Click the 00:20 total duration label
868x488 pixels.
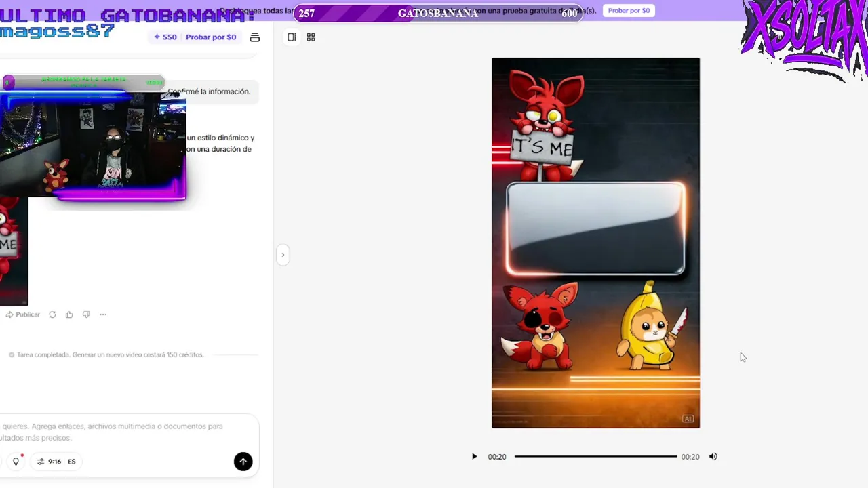tap(690, 457)
